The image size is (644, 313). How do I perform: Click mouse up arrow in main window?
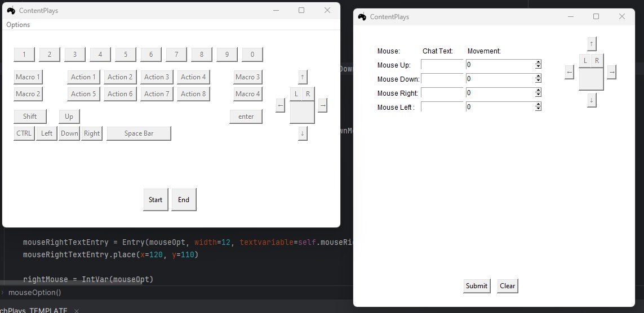[303, 77]
